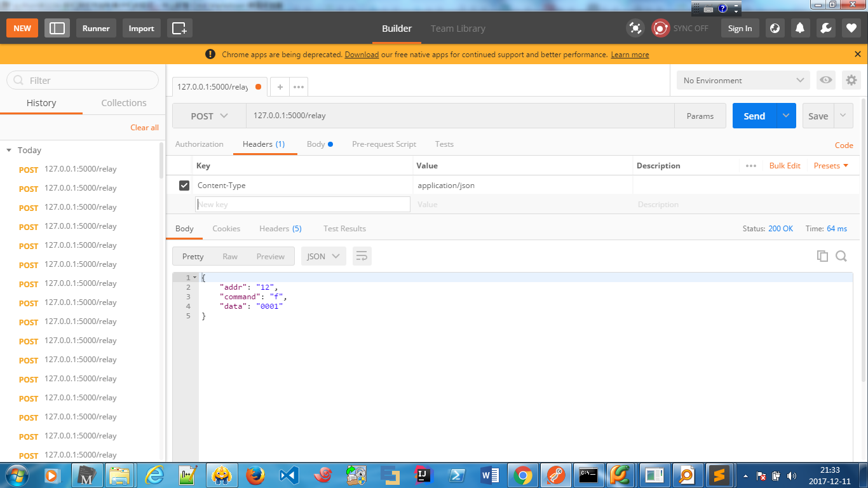Image resolution: width=868 pixels, height=488 pixels.
Task: Open manage environments gear icon
Action: tap(851, 80)
